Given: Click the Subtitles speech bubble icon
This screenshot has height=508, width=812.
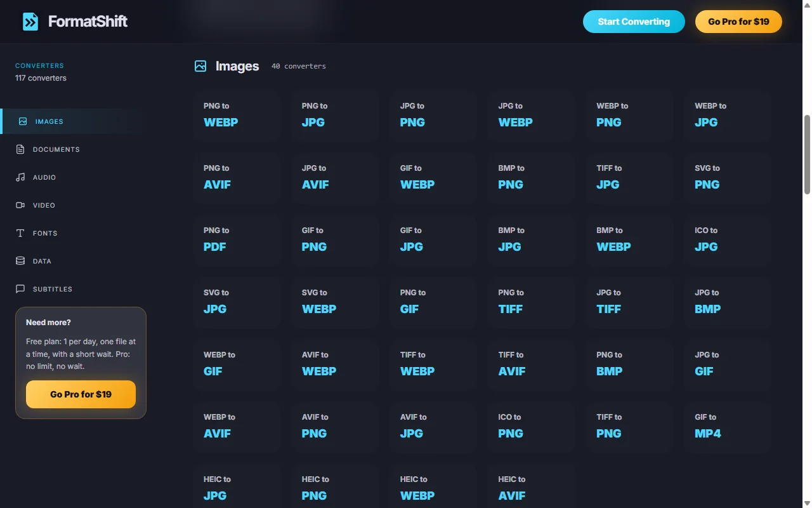Looking at the screenshot, I should click(x=20, y=289).
